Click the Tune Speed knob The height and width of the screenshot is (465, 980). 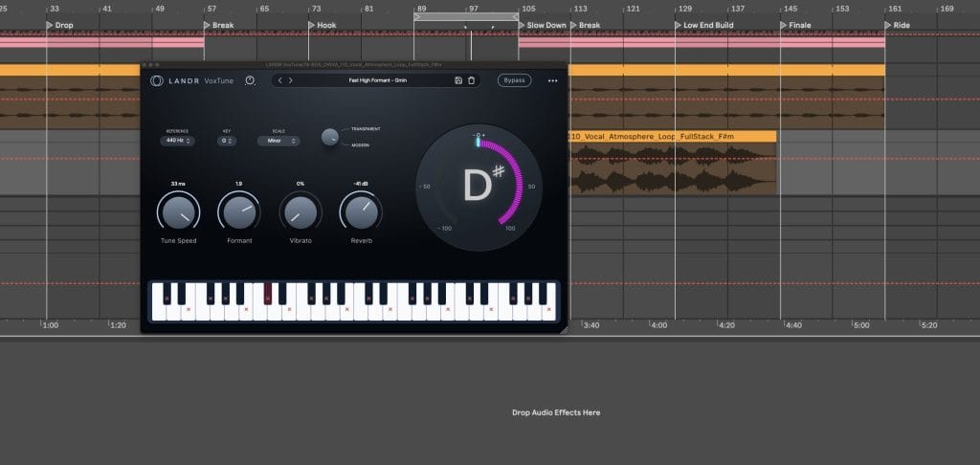[177, 212]
